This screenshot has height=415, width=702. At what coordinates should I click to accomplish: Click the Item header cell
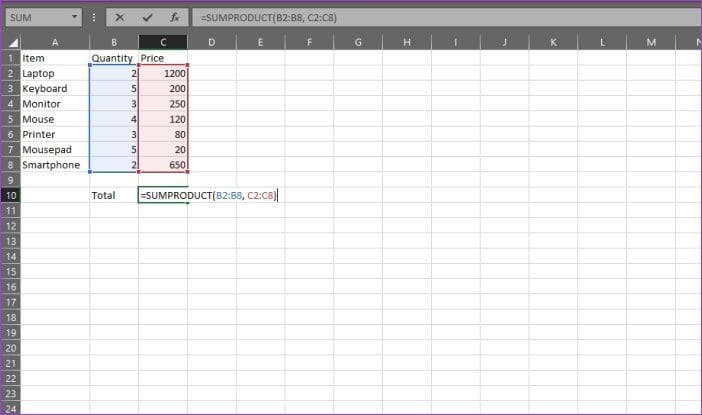pyautogui.click(x=55, y=58)
